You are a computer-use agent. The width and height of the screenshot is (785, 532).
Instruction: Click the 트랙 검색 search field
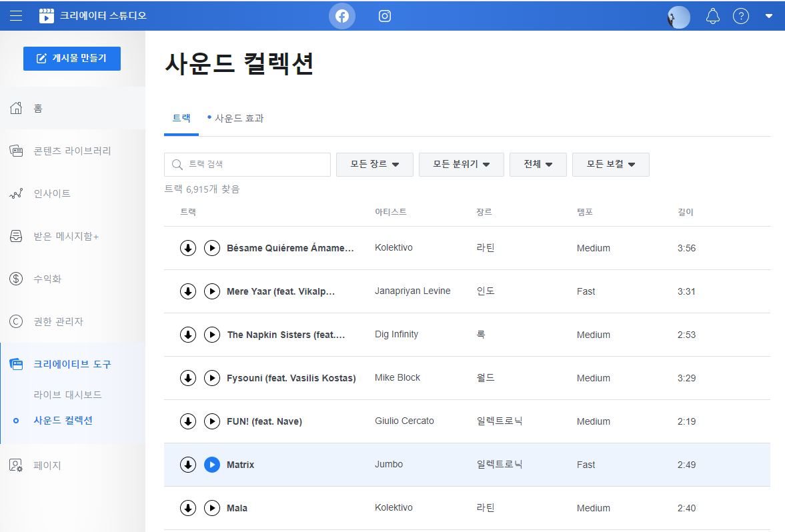pos(247,165)
